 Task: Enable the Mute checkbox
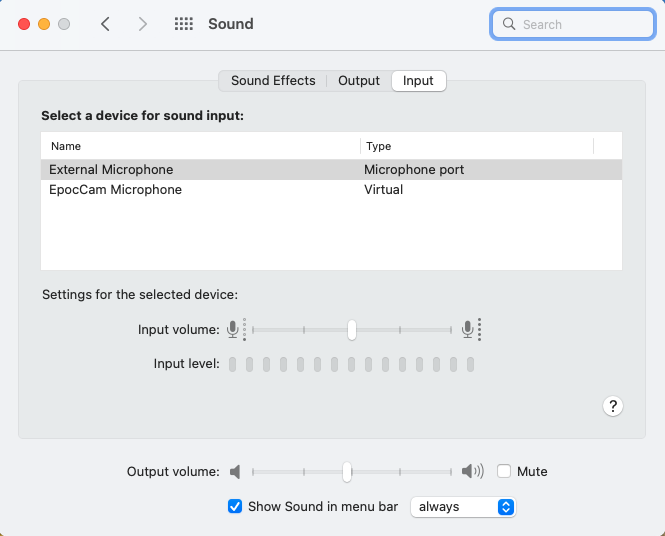point(505,472)
